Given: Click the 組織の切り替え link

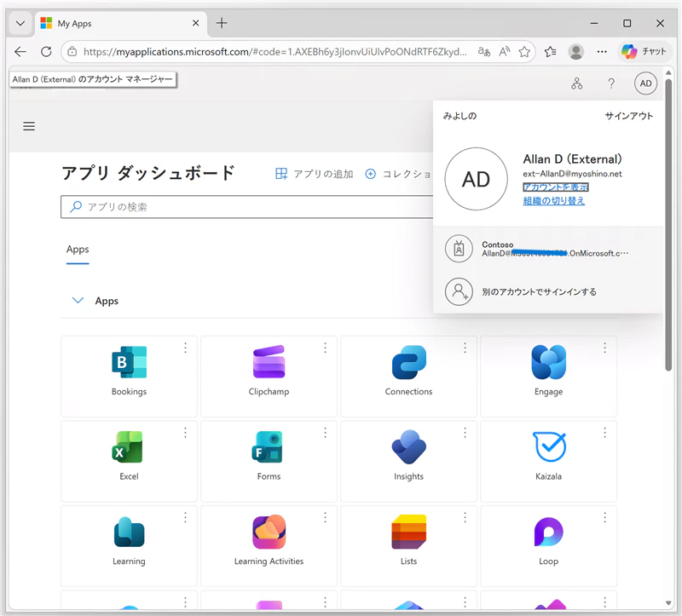Looking at the screenshot, I should [x=553, y=201].
